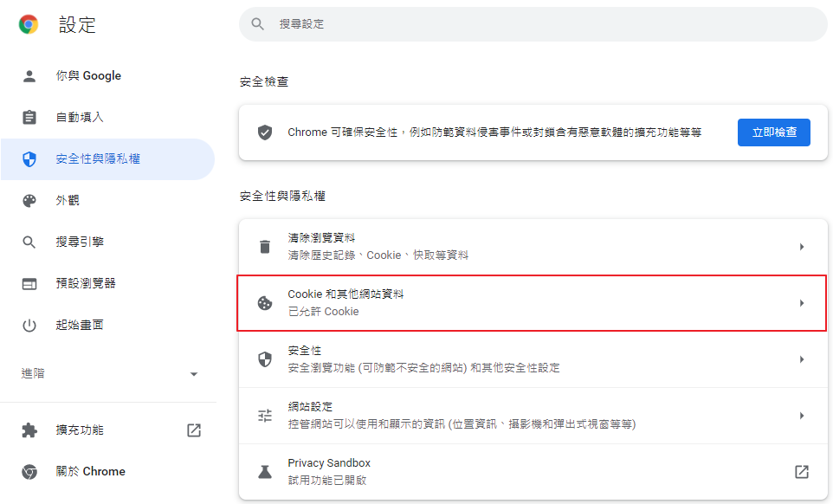Open the Privacy Sandbox row title
The width and height of the screenshot is (833, 504).
click(329, 463)
